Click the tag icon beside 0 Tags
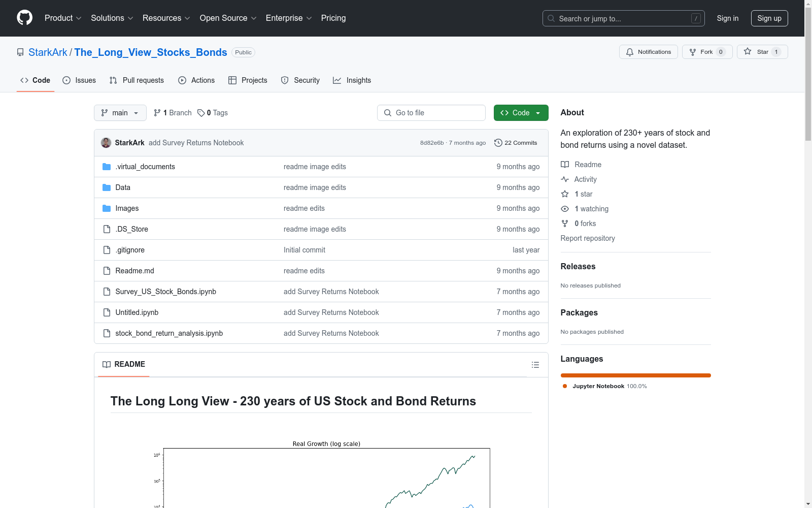Image resolution: width=812 pixels, height=508 pixels. [201, 113]
